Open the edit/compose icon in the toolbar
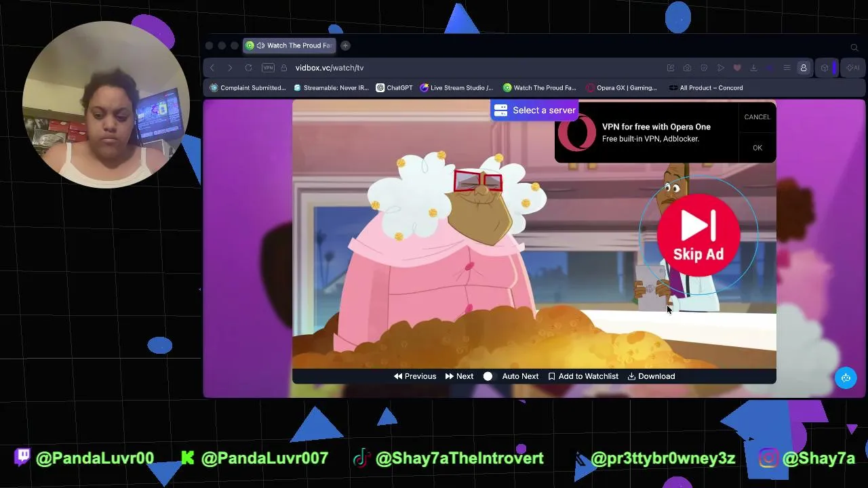 [671, 68]
